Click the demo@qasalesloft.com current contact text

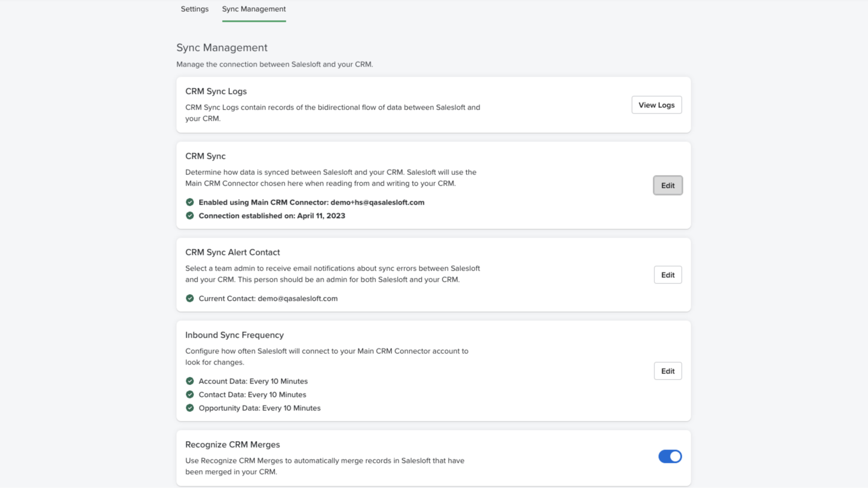pyautogui.click(x=298, y=299)
